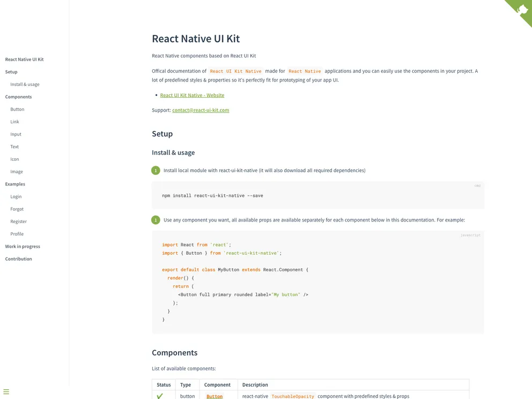Open Forgot example in sidebar
Viewport: 532px width, 399px height.
(17, 209)
